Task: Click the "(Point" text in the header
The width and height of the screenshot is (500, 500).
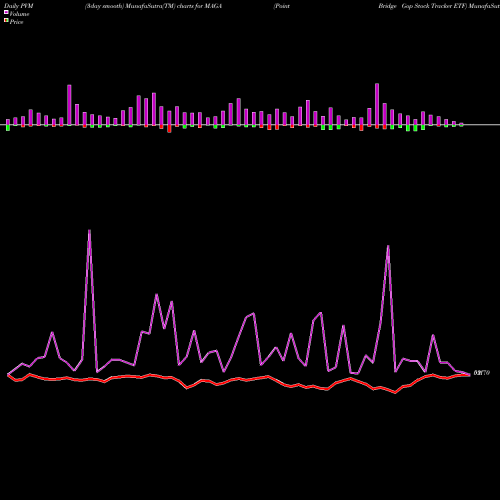Action: [281, 6]
